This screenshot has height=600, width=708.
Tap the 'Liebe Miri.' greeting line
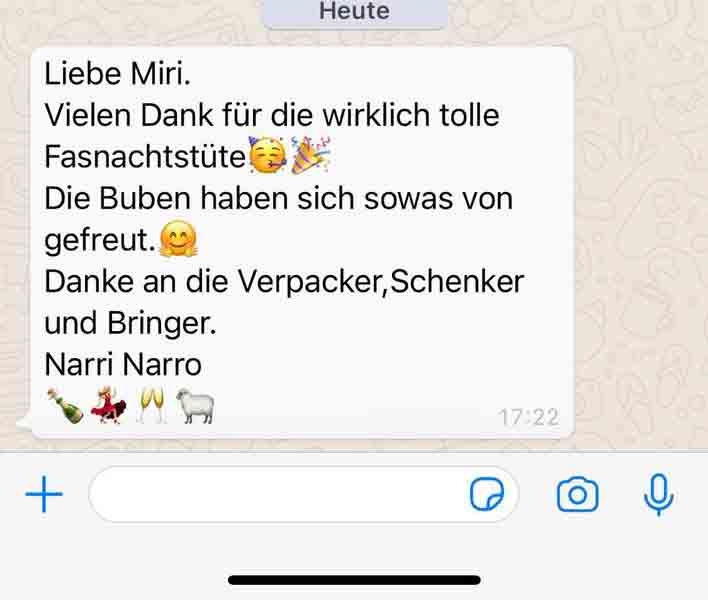(x=117, y=74)
